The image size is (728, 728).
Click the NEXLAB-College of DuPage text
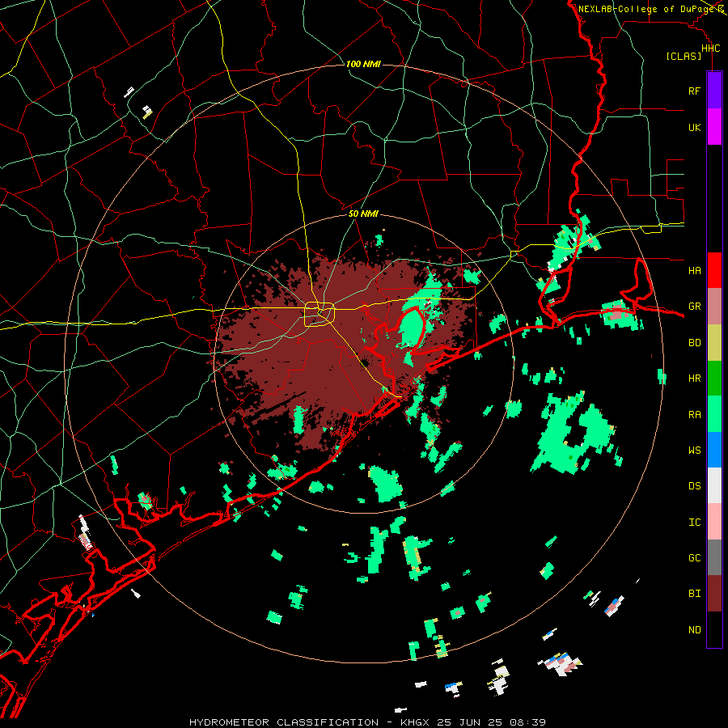(x=646, y=9)
